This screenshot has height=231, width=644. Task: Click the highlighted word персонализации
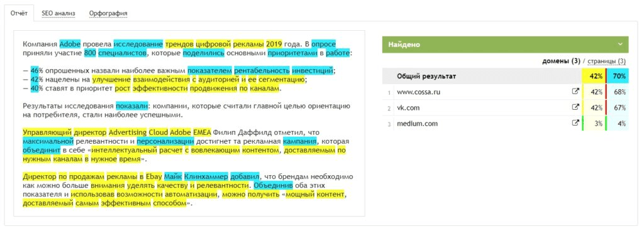[x=165, y=141]
